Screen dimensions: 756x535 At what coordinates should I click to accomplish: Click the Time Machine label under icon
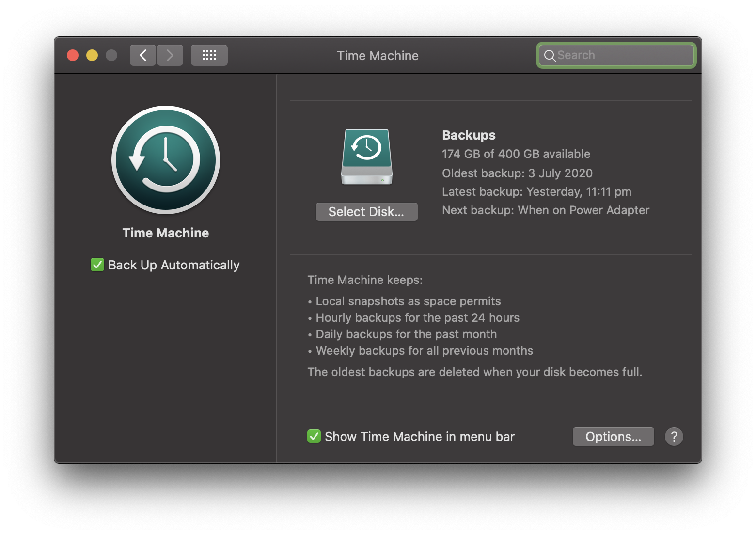point(166,233)
